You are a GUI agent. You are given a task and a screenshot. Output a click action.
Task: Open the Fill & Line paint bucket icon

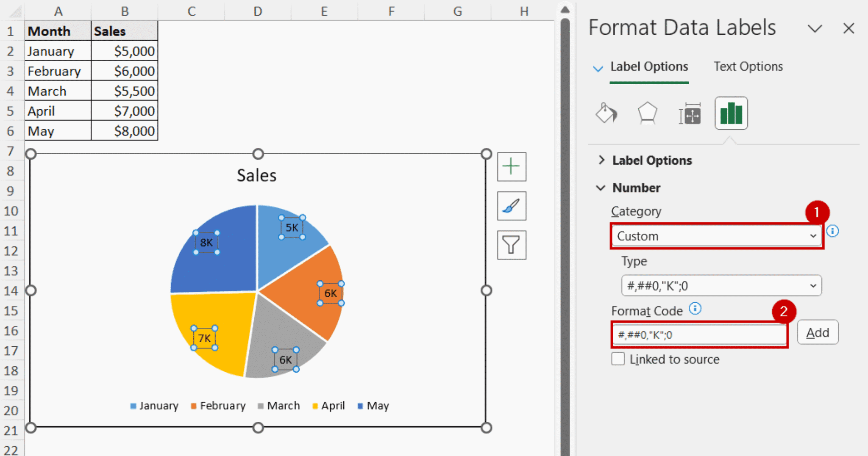(x=606, y=113)
